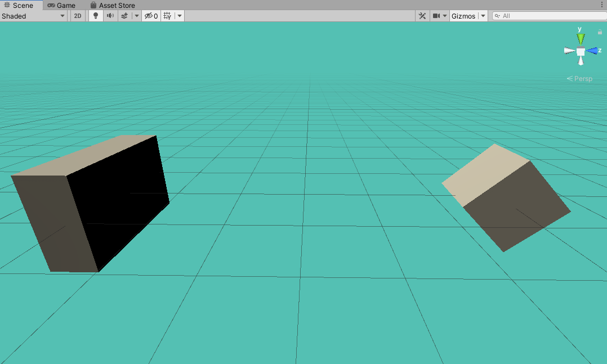Viewport: 607px width, 364px height.
Task: Toggle 2D view mode
Action: point(78,16)
